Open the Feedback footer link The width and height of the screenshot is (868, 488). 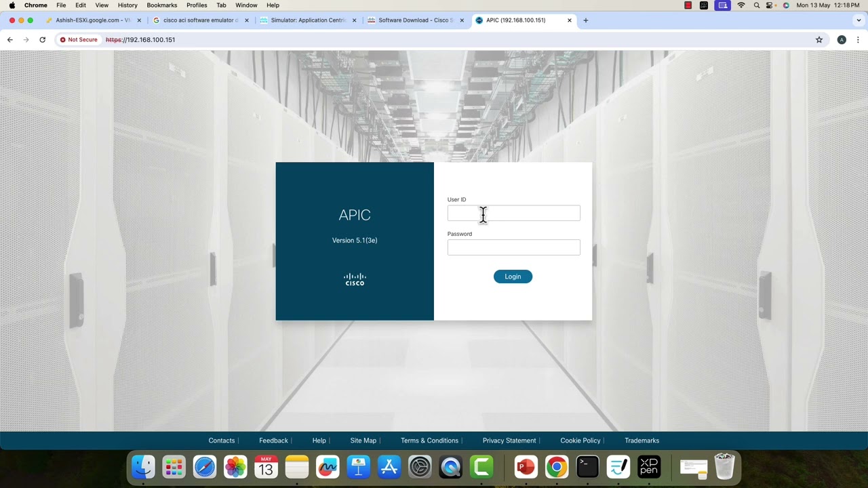[x=273, y=441]
